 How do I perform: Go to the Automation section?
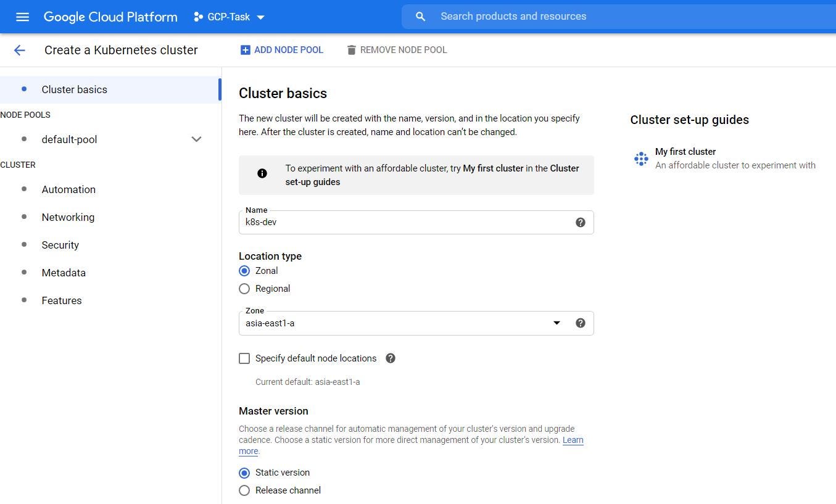click(x=110, y=189)
